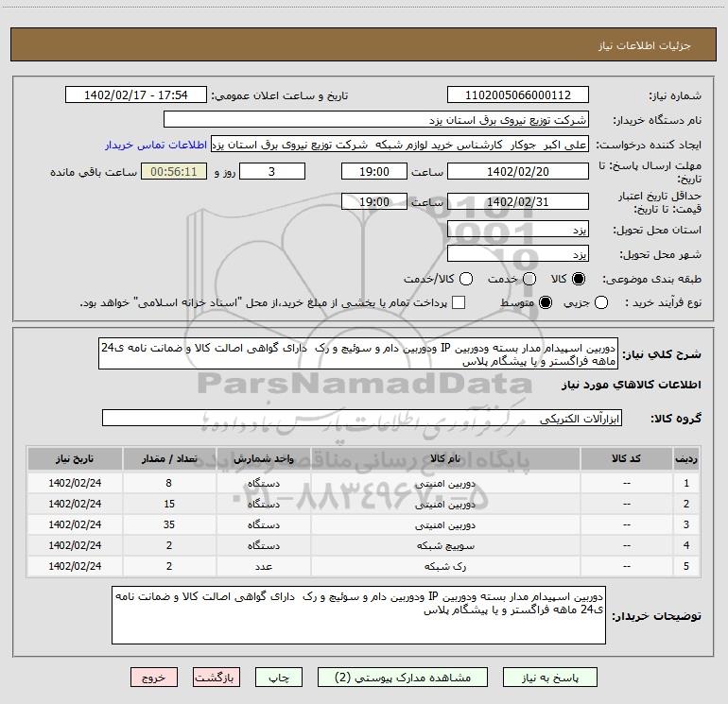
Task: Click the اطلاعات کالاهای مورد نیاز heading
Action: coord(632,385)
